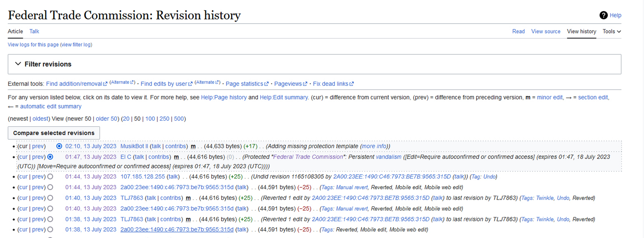Open the Pageviews external tool
644x238 pixels.
click(x=288, y=84)
